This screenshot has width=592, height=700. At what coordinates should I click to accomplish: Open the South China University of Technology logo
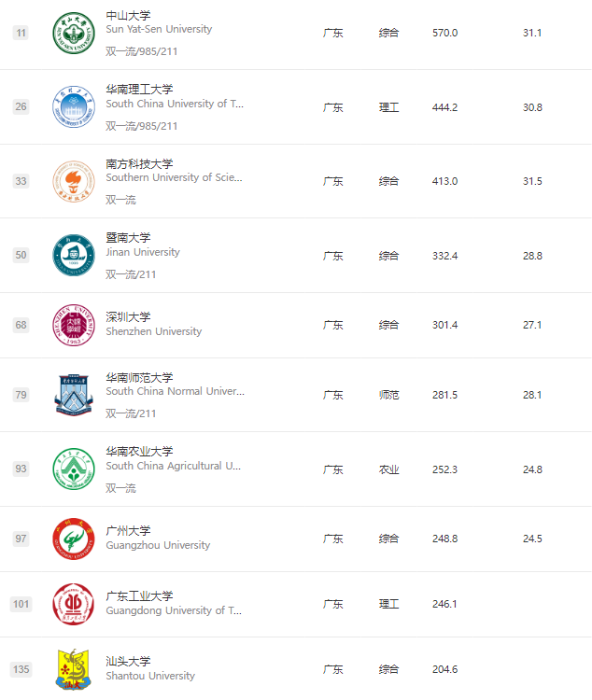tap(74, 107)
